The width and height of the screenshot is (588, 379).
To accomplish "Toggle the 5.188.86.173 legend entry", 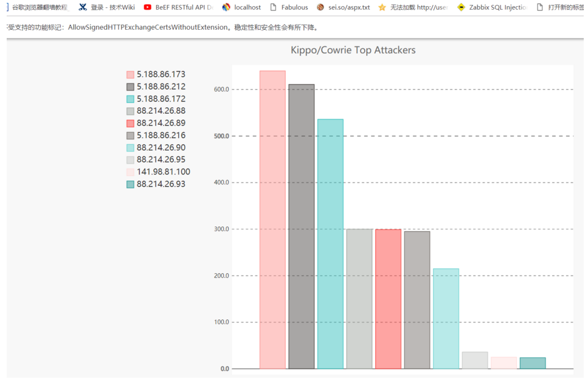I will click(x=156, y=74).
